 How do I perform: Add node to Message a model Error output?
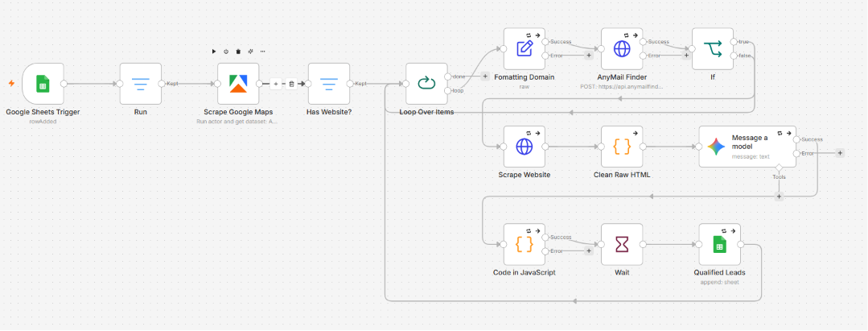tap(840, 153)
